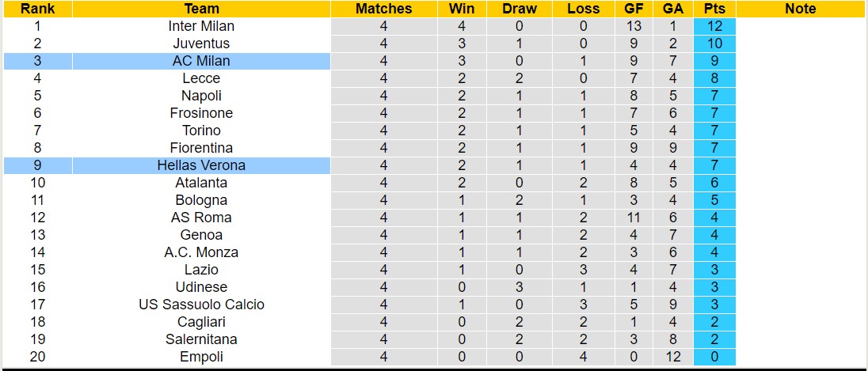Select the Loss column header
This screenshot has height=371, width=868.
tap(584, 9)
